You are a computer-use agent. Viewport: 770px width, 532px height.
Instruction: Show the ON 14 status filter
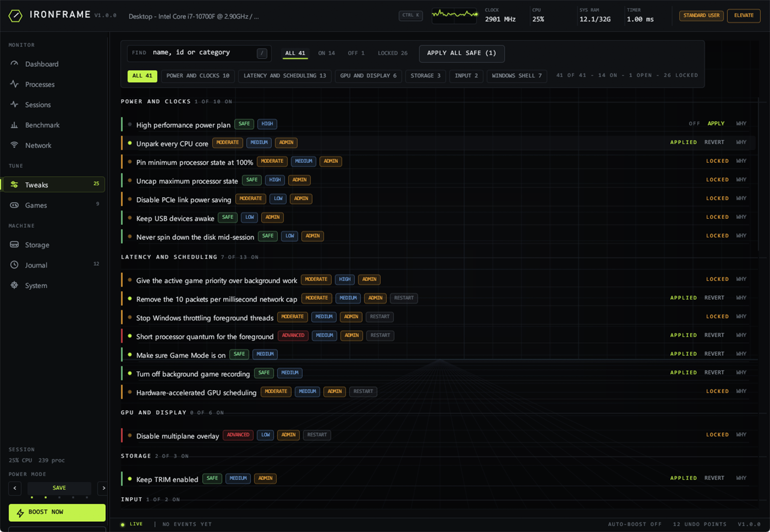tap(327, 54)
